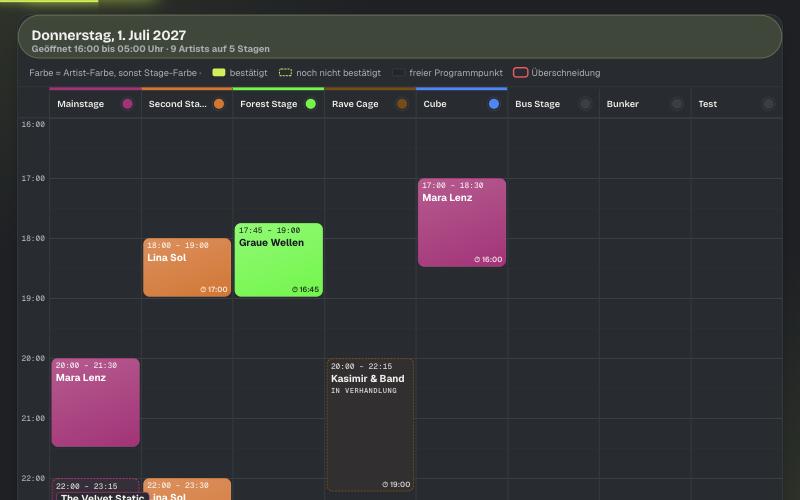The width and height of the screenshot is (800, 500).
Task: Open Kasimir & Band 20:00 - 22:15 slot
Action: pos(370,424)
